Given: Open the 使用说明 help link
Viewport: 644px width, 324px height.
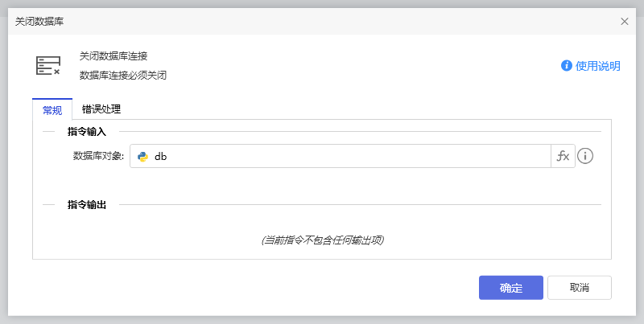Looking at the screenshot, I should click(597, 66).
